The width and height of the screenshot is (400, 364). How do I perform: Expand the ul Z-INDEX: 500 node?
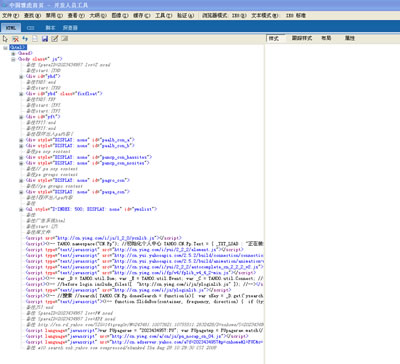pyautogui.click(x=21, y=209)
